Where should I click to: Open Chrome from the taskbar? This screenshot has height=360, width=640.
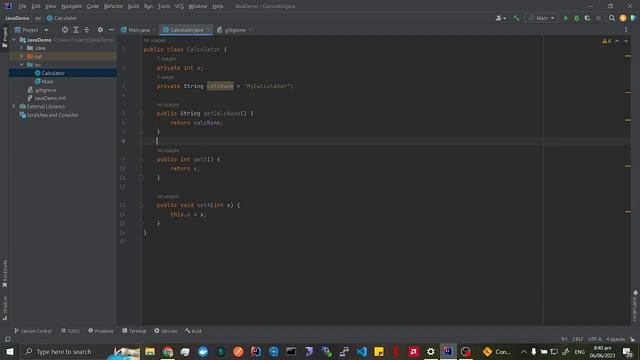pyautogui.click(x=168, y=351)
